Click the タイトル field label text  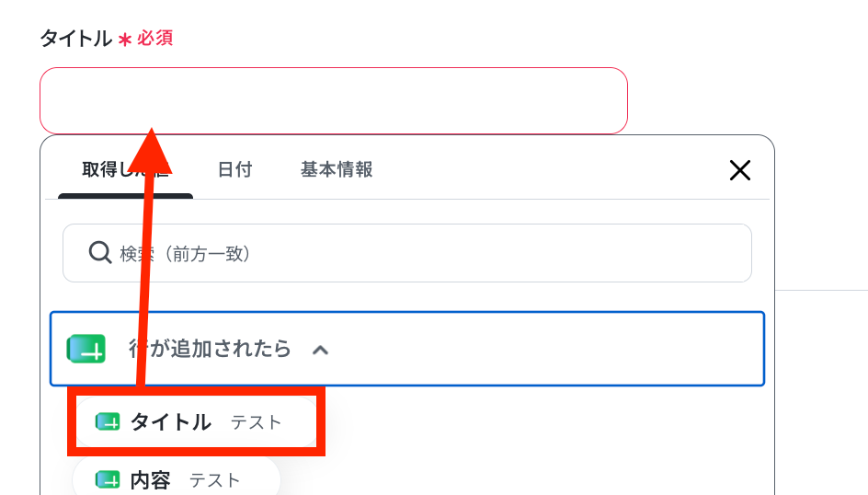coord(75,39)
